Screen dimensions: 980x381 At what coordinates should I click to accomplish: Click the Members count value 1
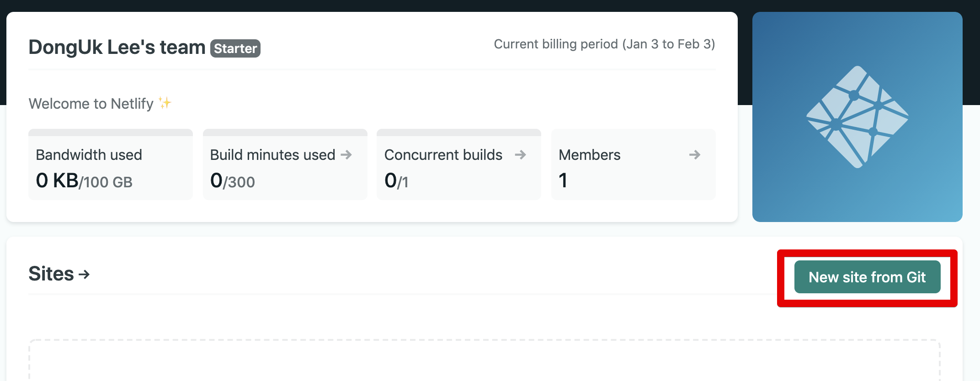pyautogui.click(x=563, y=180)
